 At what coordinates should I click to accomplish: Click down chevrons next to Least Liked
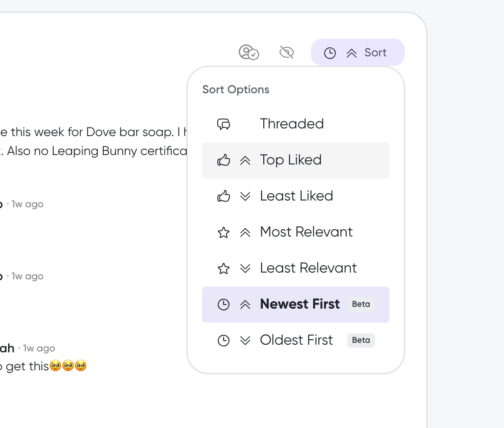pos(245,196)
